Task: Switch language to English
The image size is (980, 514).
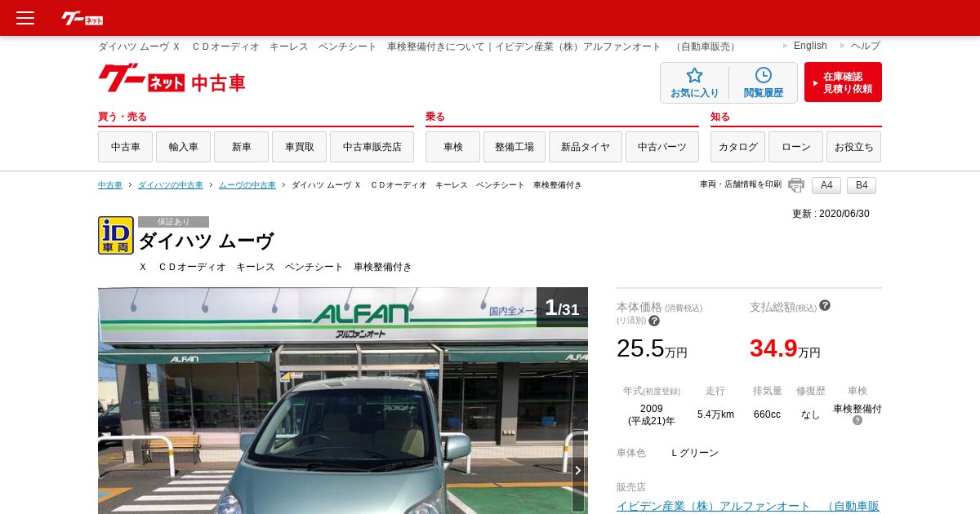Action: 810,46
